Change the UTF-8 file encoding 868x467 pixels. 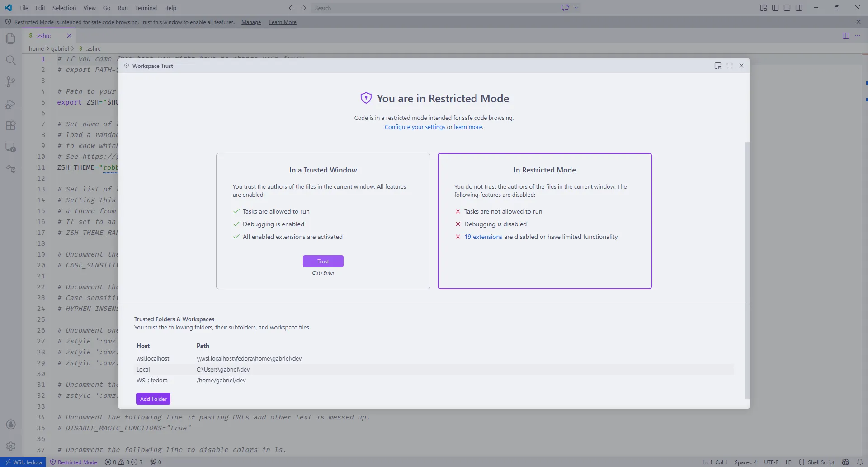click(771, 462)
